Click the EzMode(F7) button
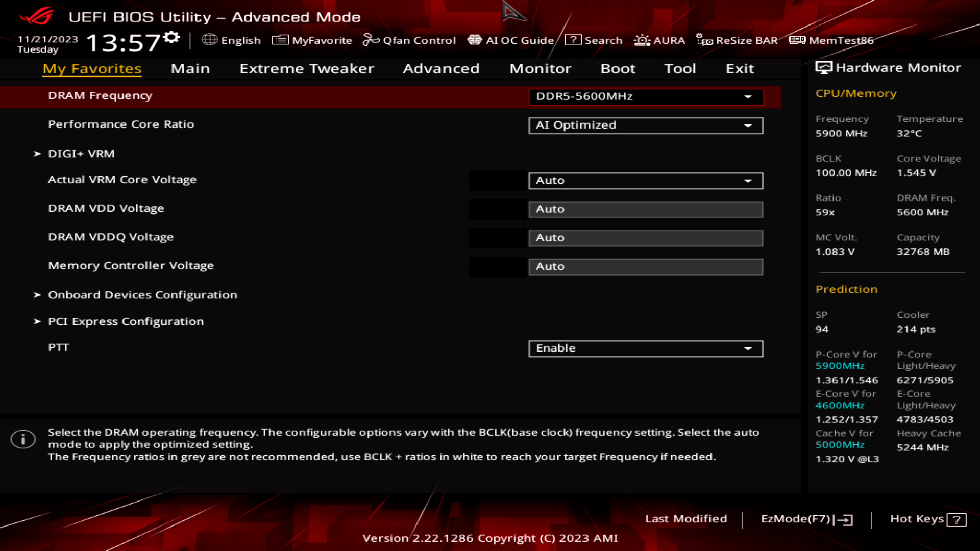Image resolution: width=980 pixels, height=551 pixels. 806,519
